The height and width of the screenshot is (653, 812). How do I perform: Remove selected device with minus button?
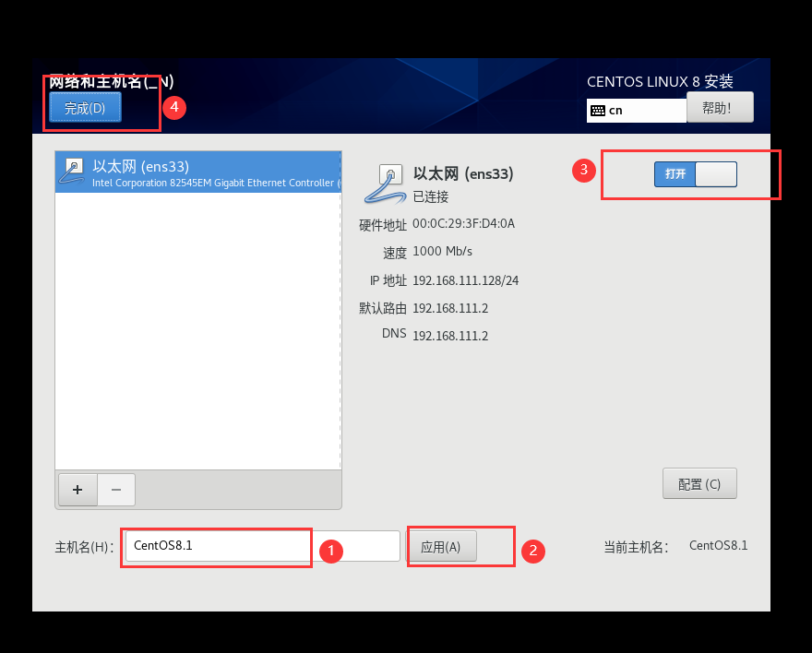pyautogui.click(x=116, y=490)
